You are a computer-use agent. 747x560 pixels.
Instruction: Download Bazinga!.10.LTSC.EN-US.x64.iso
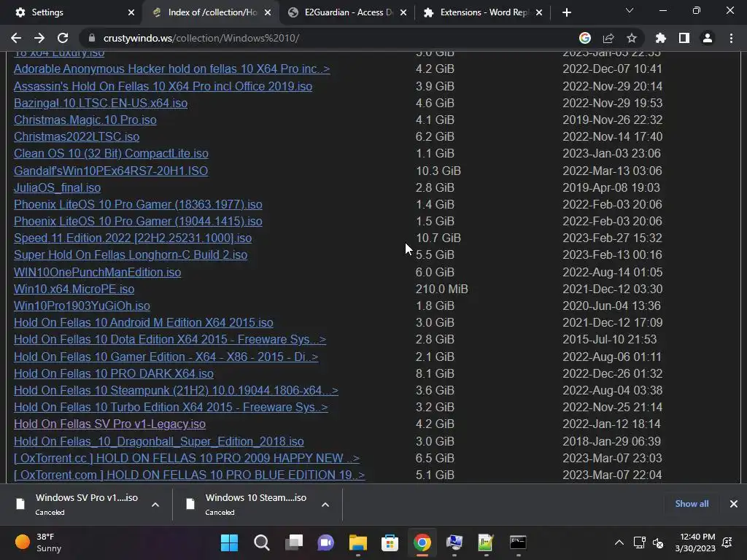pyautogui.click(x=101, y=103)
